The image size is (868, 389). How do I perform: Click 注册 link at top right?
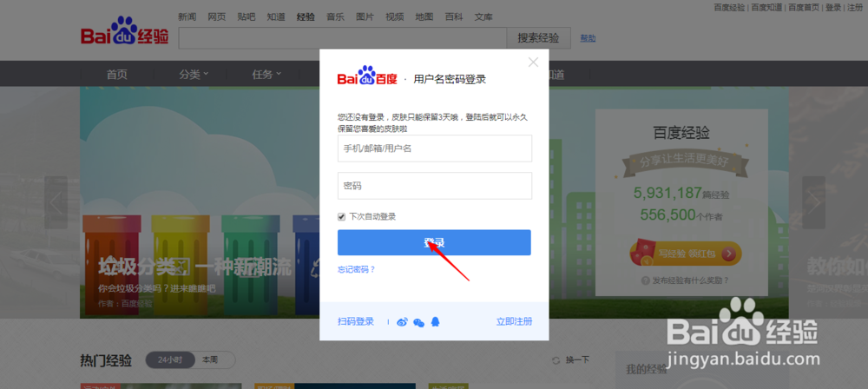click(855, 7)
